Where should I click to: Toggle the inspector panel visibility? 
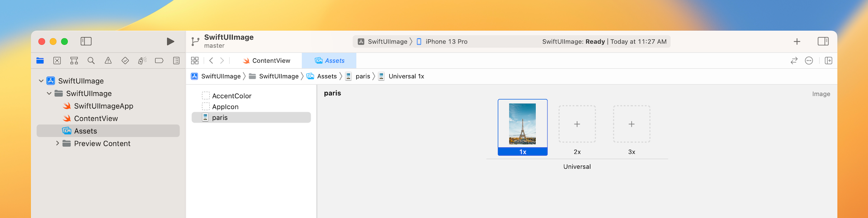pyautogui.click(x=823, y=42)
